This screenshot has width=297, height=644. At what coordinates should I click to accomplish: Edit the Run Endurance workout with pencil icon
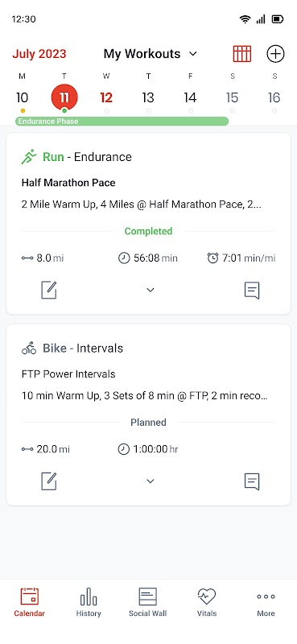49,291
